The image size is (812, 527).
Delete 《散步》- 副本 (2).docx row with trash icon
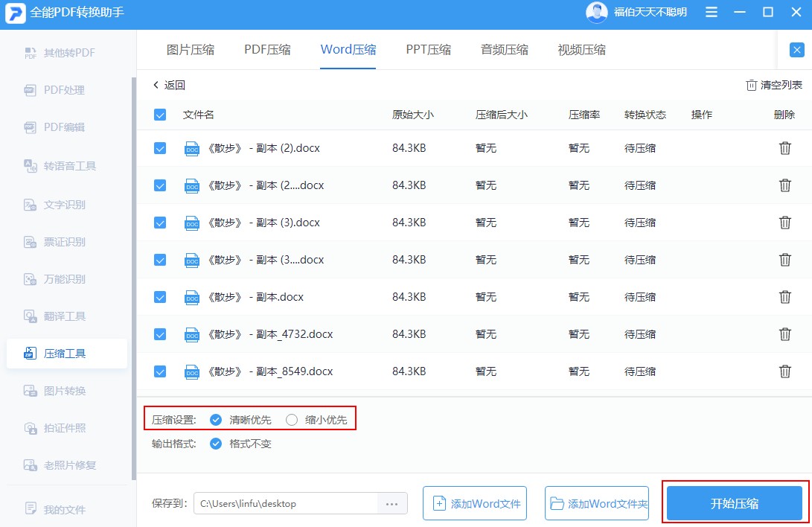point(785,148)
